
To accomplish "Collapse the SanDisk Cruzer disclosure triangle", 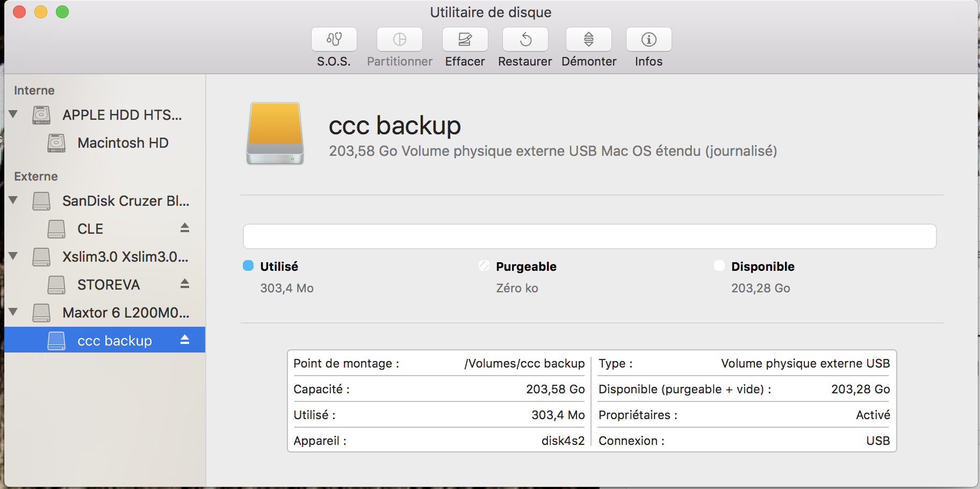I will (13, 200).
